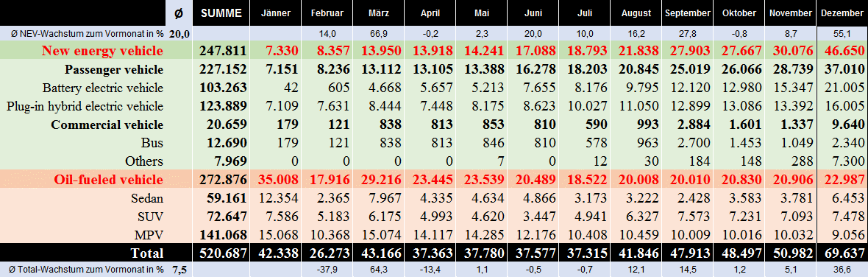Click the Dezember column header

point(842,13)
